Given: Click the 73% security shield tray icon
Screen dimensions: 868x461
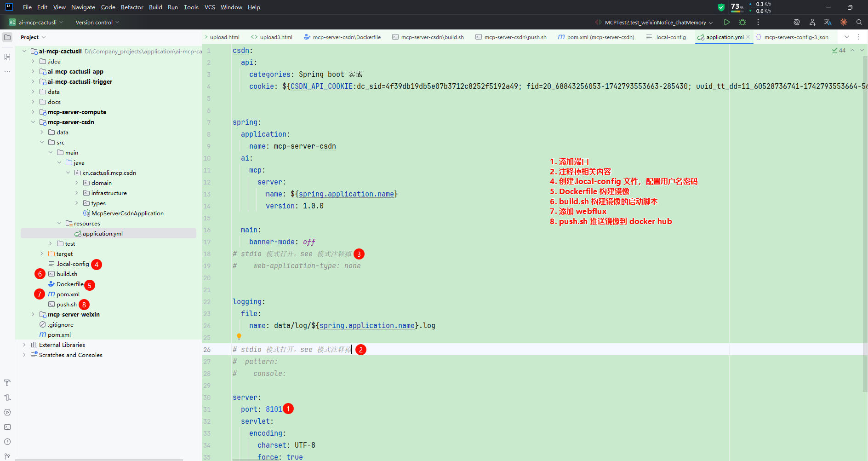Looking at the screenshot, I should (721, 7).
